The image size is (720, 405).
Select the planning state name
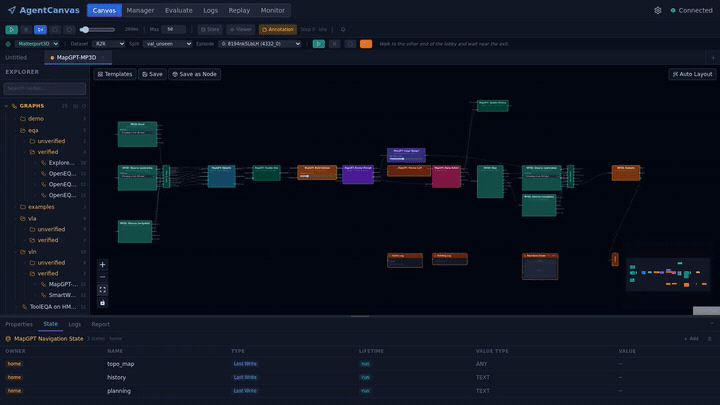(x=119, y=391)
